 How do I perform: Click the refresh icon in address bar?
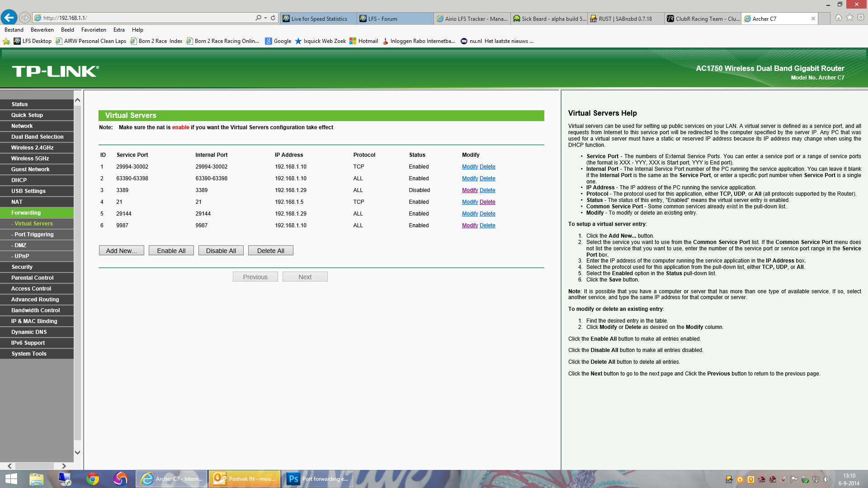[x=273, y=18]
